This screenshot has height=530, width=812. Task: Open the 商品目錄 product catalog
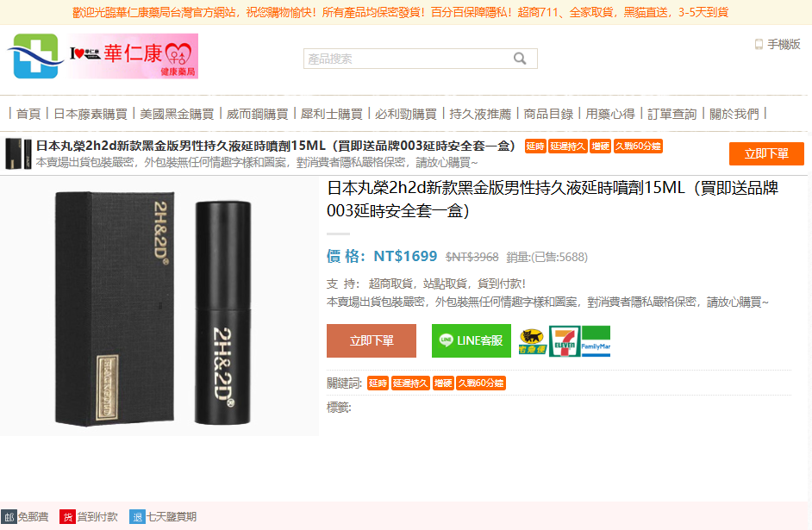tap(548, 114)
